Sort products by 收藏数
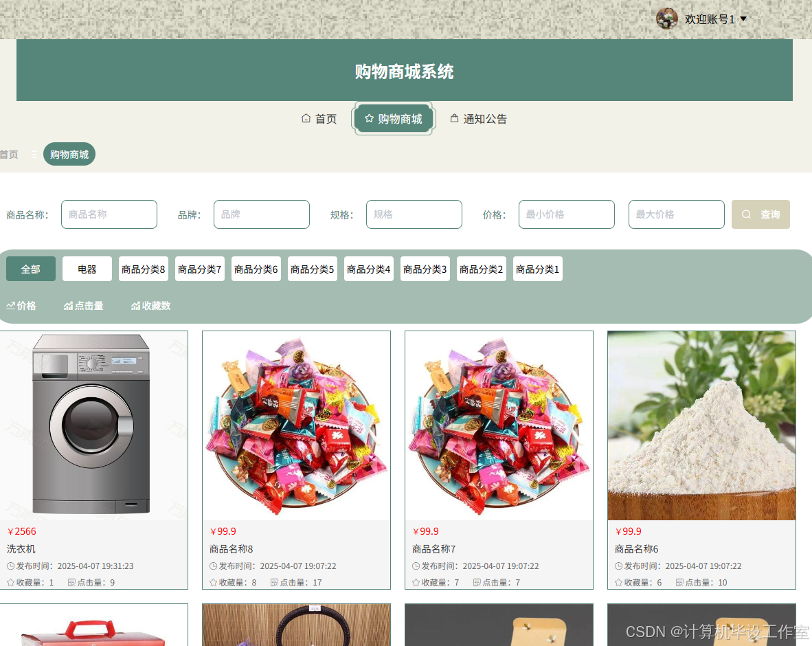The width and height of the screenshot is (812, 646). coord(150,306)
